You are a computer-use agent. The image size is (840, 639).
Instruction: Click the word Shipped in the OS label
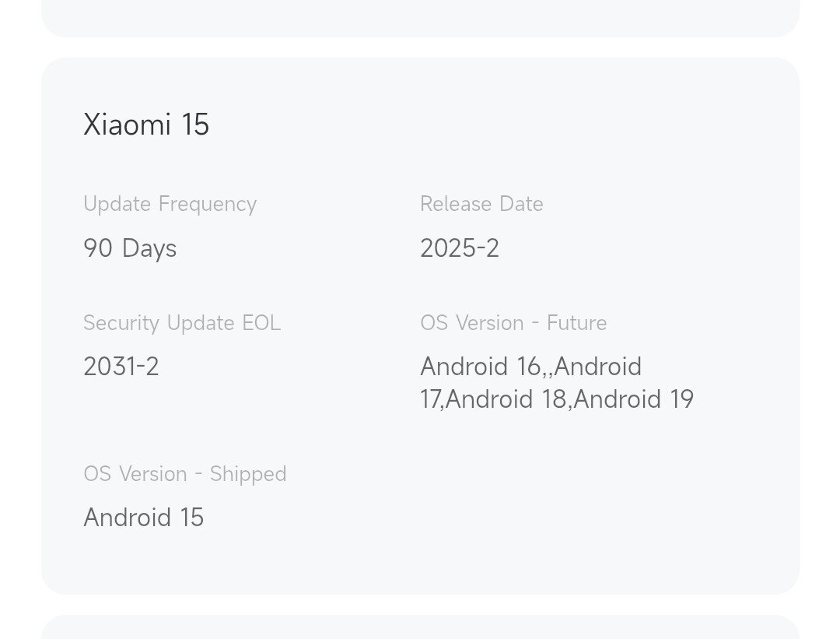tap(247, 474)
